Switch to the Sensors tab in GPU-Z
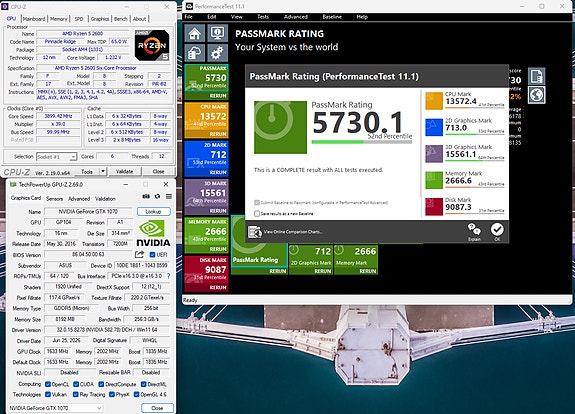575x414 pixels. point(54,198)
